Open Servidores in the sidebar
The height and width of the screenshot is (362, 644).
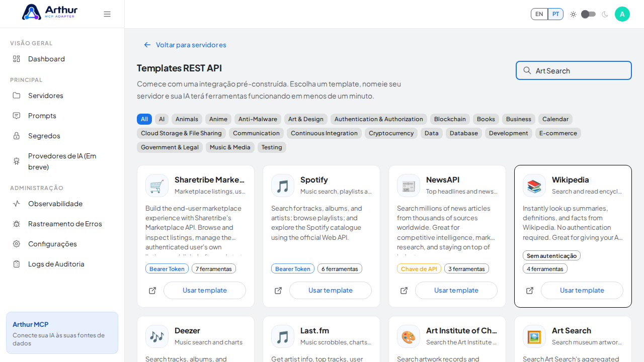[x=62, y=96]
